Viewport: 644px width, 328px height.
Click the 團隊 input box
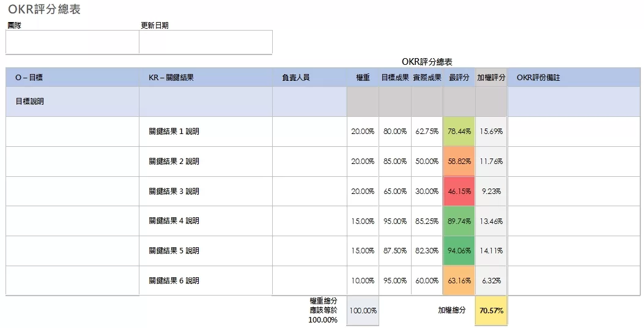pyautogui.click(x=72, y=42)
